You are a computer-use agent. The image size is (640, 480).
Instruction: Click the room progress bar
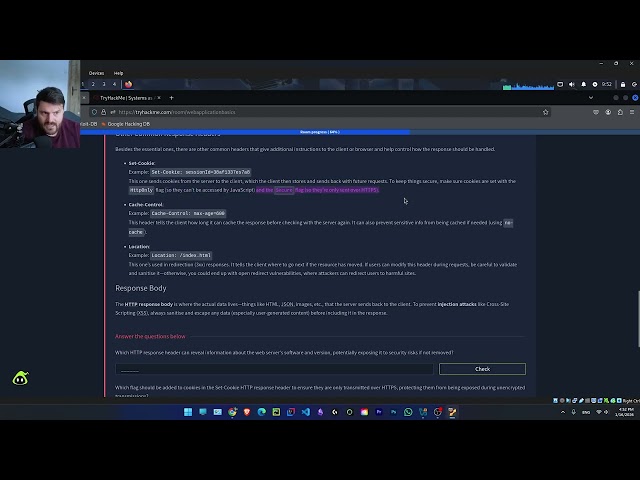[320, 132]
